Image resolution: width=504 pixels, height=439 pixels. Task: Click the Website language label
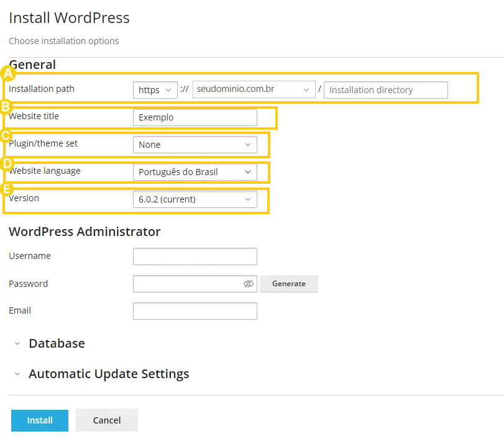(x=45, y=171)
